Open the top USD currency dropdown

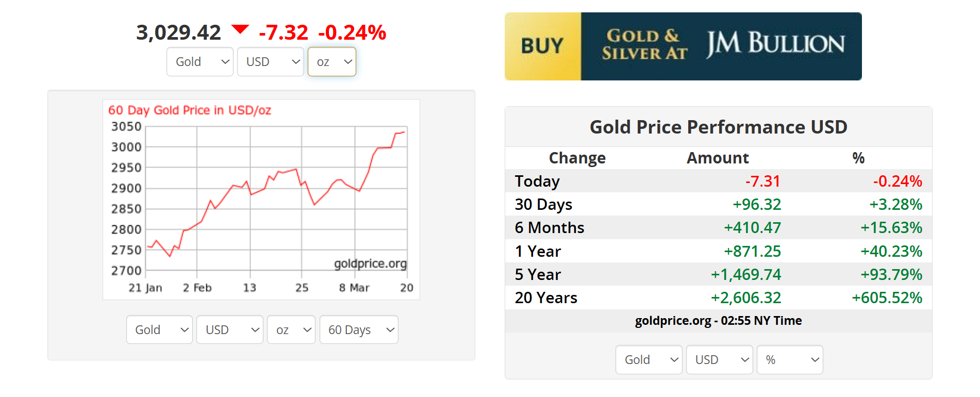pos(270,62)
